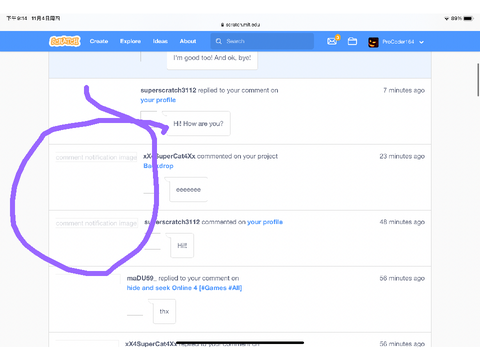480x360 pixels.
Task: Click 'I'm good too! And ok, bye!' comment
Action: click(x=212, y=58)
